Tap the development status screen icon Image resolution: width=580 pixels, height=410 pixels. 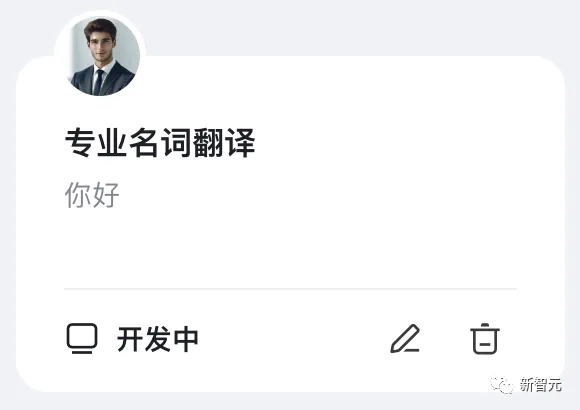coord(82,338)
